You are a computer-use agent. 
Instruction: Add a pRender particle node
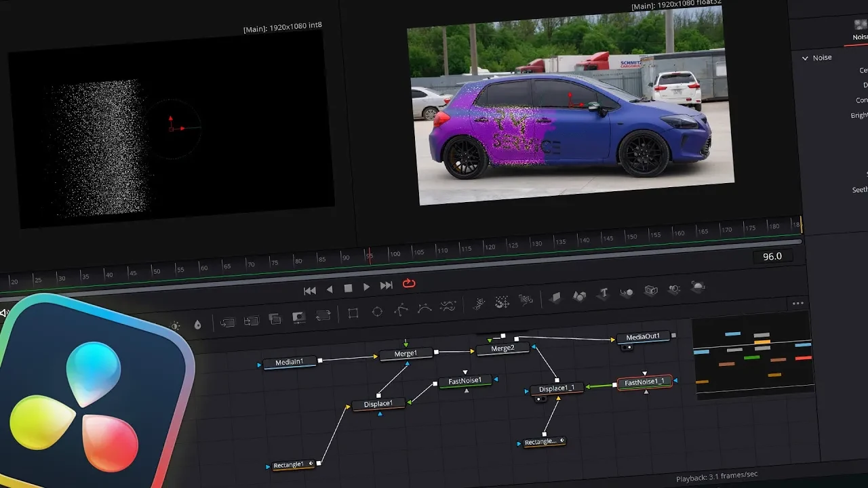(526, 300)
